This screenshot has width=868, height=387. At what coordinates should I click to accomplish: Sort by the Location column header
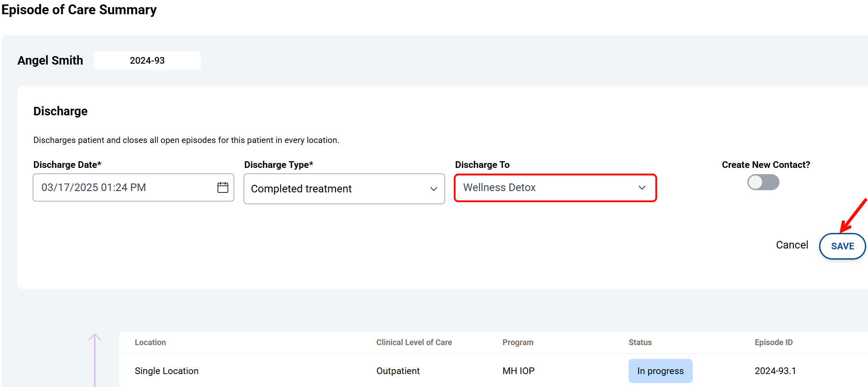click(x=150, y=342)
